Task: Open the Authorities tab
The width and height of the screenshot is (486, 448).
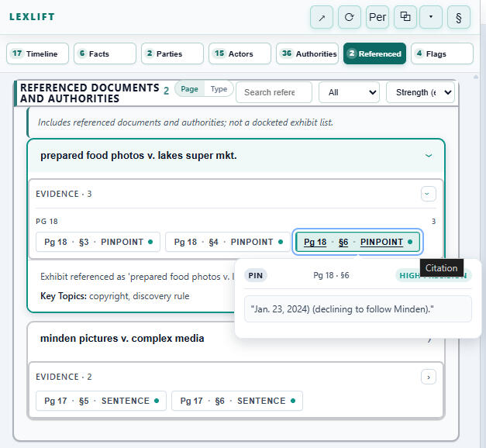Action: (x=307, y=53)
